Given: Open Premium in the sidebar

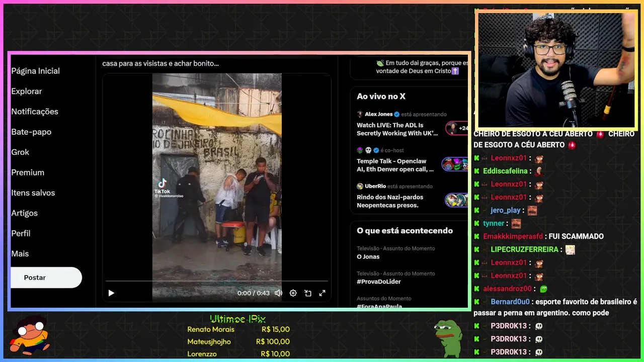Looking at the screenshot, I should [x=28, y=172].
